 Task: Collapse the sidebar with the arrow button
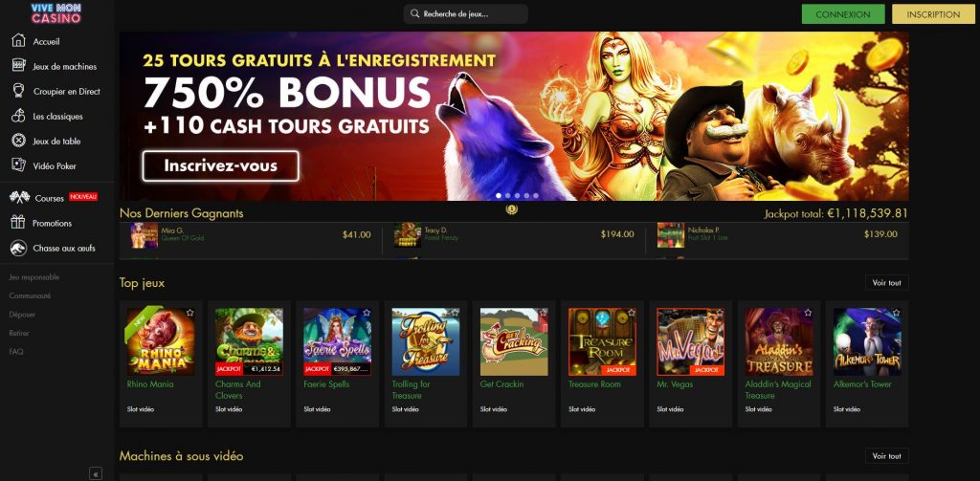point(96,473)
